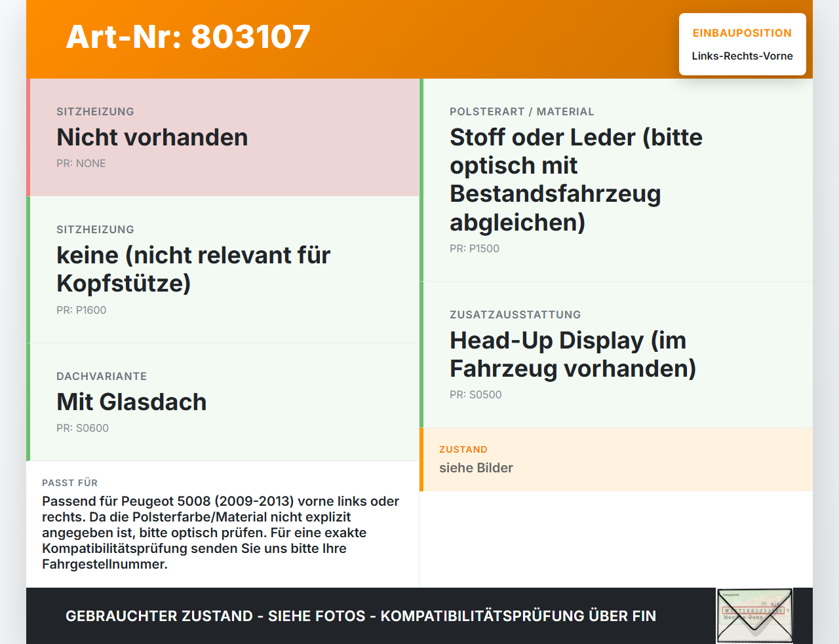This screenshot has height=644, width=839.
Task: Select the Art-Nr: 803107 heading
Action: (x=188, y=37)
